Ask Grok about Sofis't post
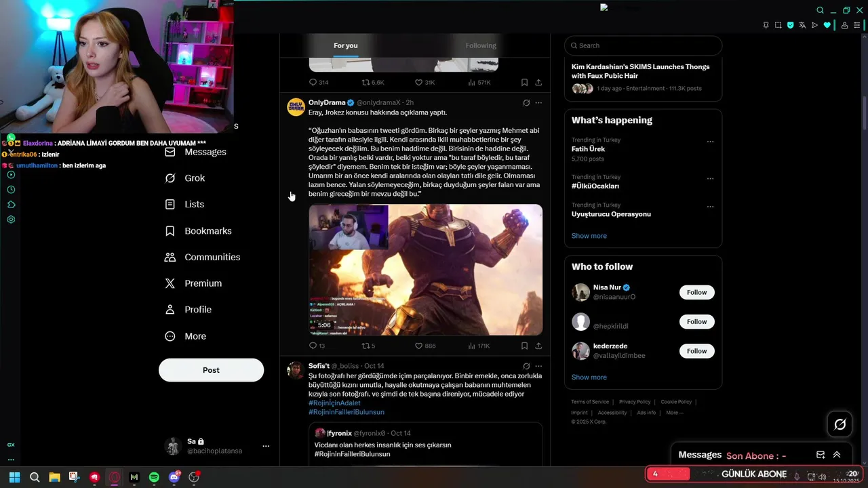 (x=526, y=366)
